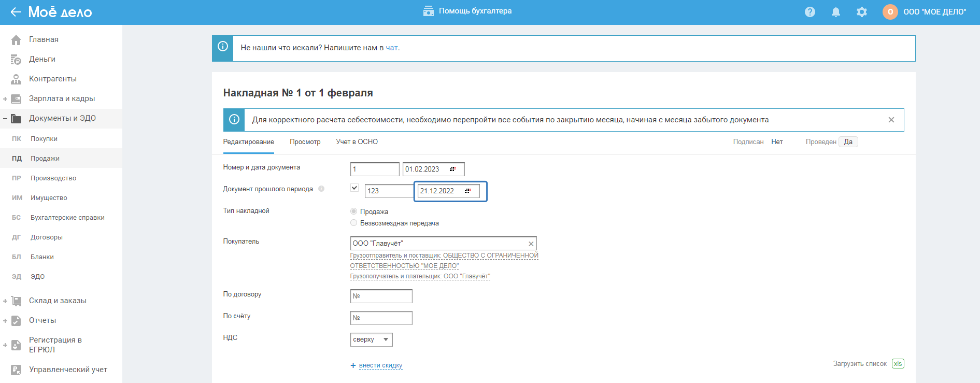This screenshot has width=980, height=383.
Task: Close the cost calculation info banner
Action: tap(891, 120)
